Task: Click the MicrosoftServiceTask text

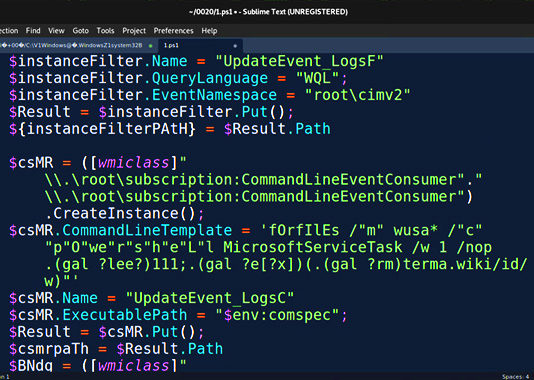Action: click(x=313, y=247)
